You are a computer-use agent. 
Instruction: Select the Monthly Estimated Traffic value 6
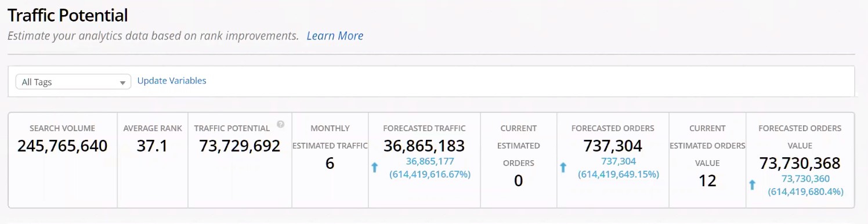(330, 164)
